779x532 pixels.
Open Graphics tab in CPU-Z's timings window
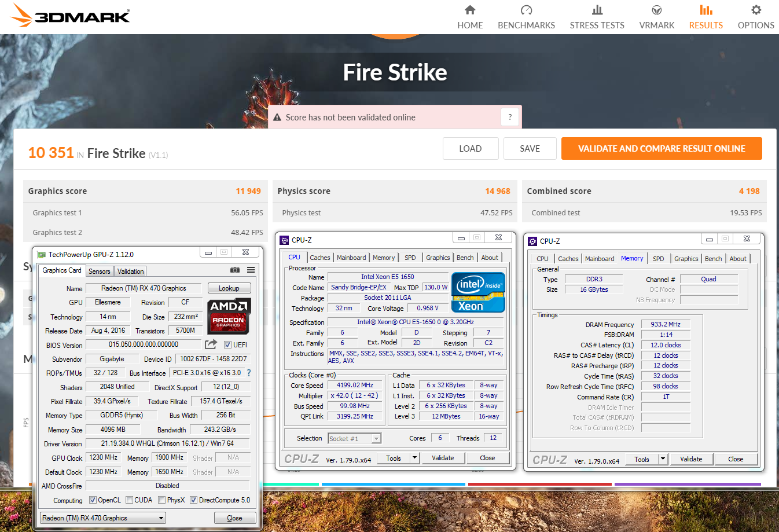686,259
